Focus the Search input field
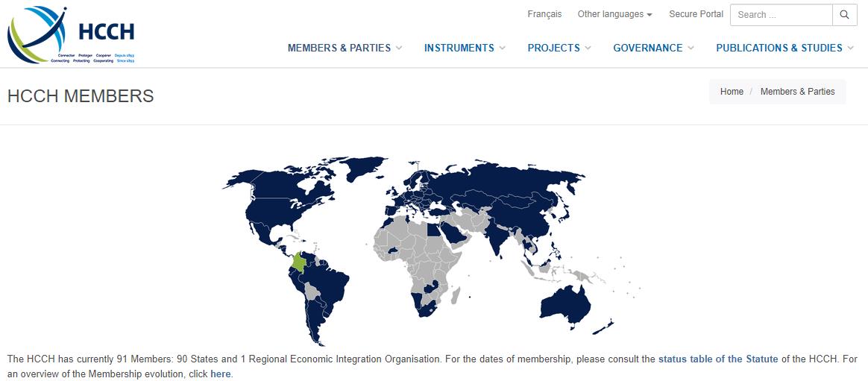Viewport: 868px width, 381px height. coord(781,15)
